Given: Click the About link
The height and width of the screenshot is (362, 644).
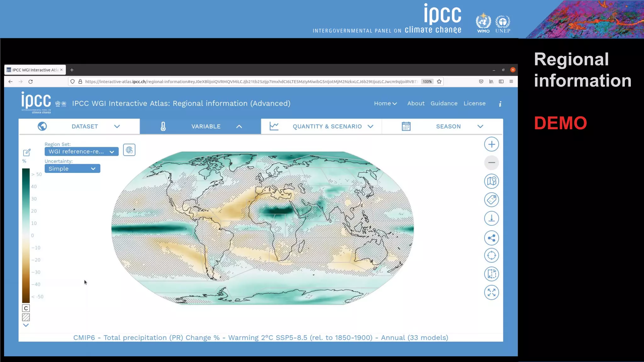Looking at the screenshot, I should (416, 103).
